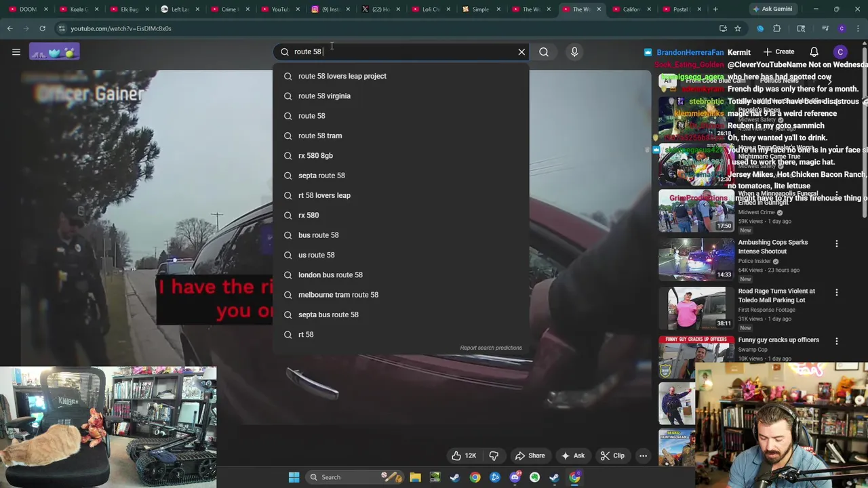The image size is (868, 488).
Task: Open options for 'Funny guy cracks up officers'
Action: point(836,341)
